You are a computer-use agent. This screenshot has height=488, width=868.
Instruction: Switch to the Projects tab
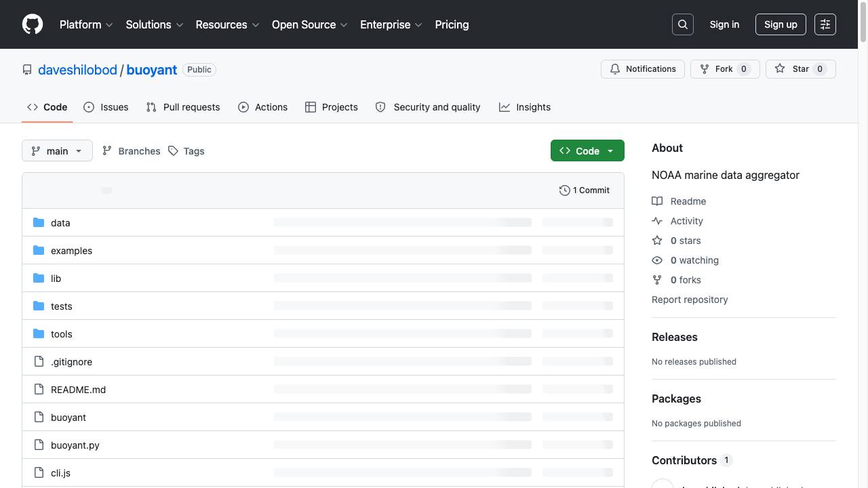click(x=332, y=107)
